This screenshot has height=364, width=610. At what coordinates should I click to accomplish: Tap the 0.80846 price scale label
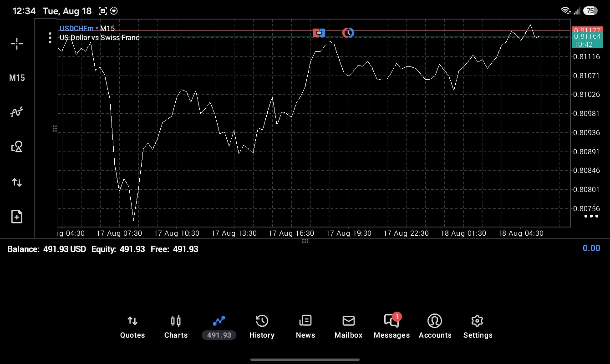586,171
